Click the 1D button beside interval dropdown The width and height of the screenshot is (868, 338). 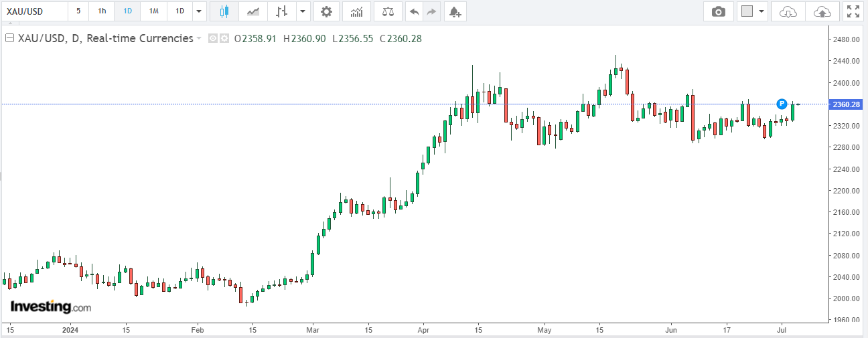[x=179, y=11]
